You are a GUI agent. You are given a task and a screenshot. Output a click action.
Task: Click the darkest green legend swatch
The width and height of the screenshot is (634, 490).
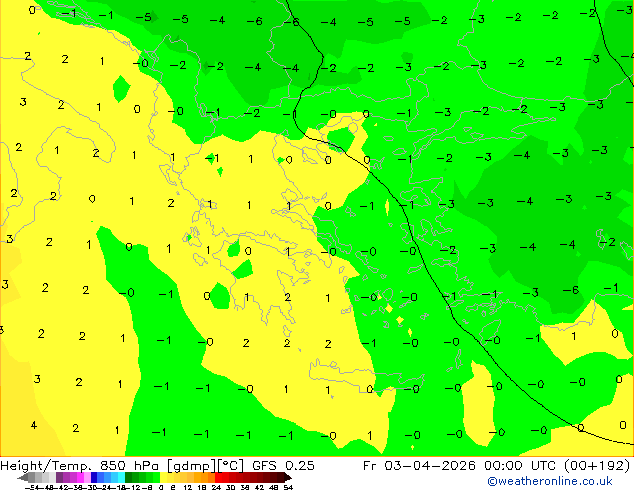129,477
